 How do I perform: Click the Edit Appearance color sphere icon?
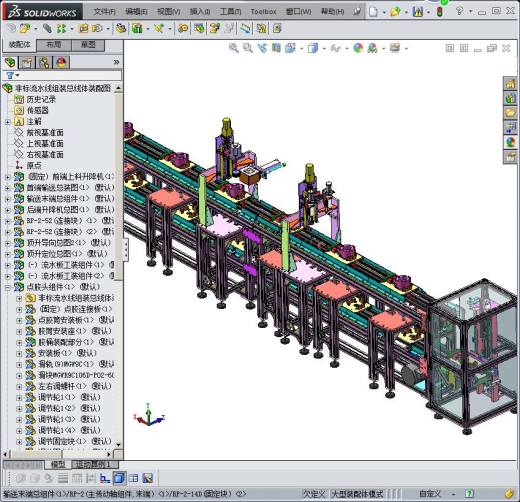pos(358,48)
